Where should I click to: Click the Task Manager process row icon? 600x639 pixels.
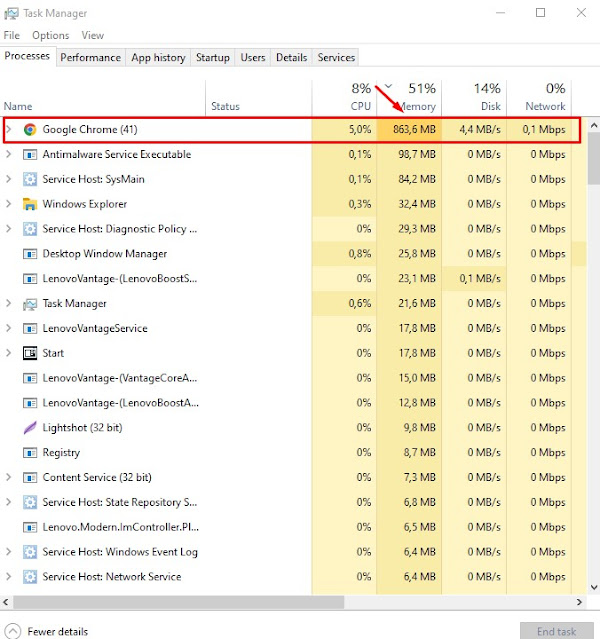pyautogui.click(x=30, y=304)
